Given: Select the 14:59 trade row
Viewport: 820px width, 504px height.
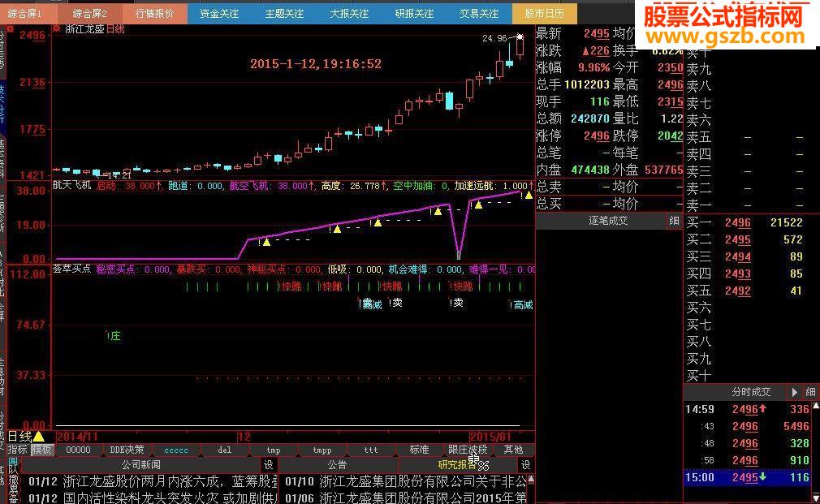Looking at the screenshot, I should (749, 409).
